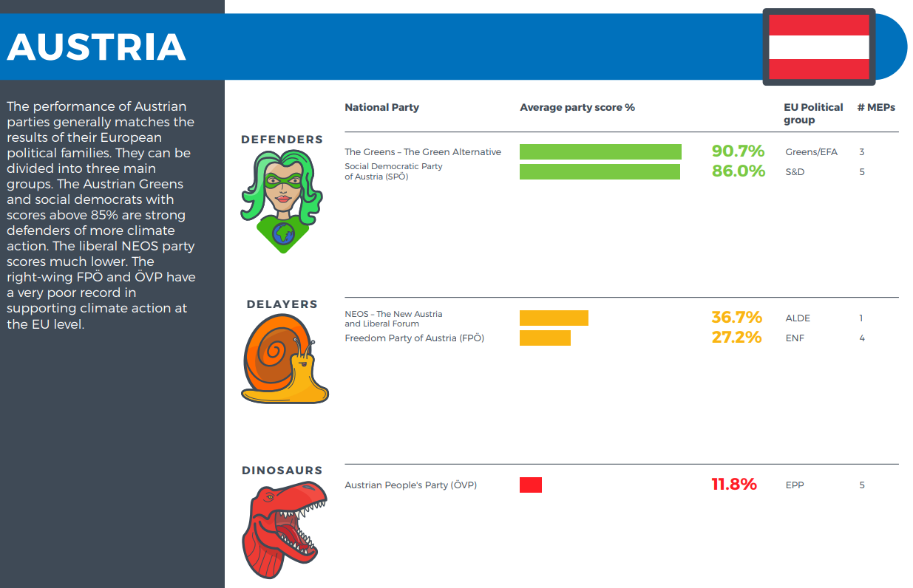The height and width of the screenshot is (588, 913).
Task: Click the 90.7% score value
Action: [738, 151]
